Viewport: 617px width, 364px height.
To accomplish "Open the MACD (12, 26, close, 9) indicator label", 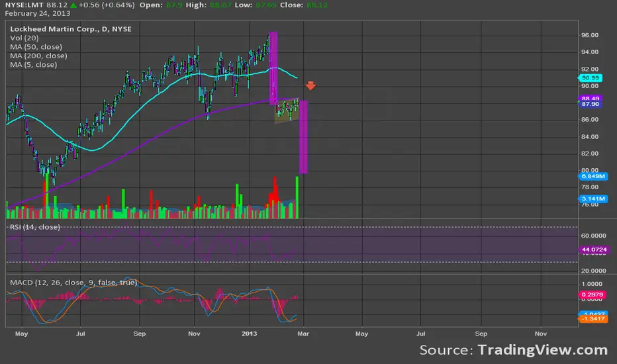I will click(x=73, y=283).
